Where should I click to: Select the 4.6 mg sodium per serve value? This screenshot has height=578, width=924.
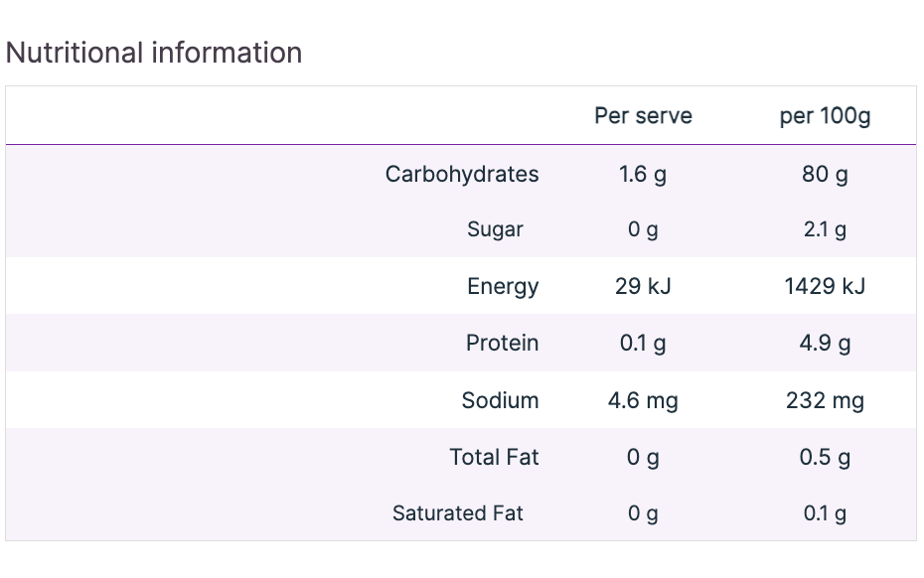click(x=643, y=400)
